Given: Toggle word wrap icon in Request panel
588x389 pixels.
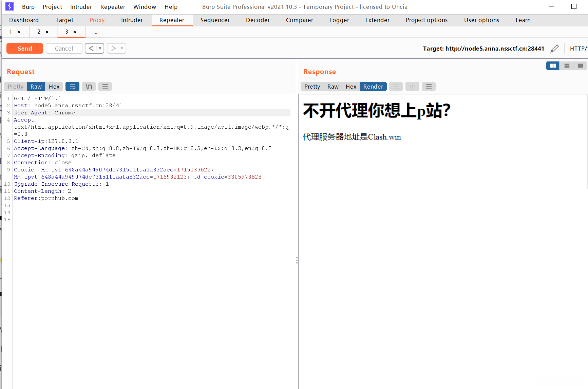Looking at the screenshot, I should [72, 87].
